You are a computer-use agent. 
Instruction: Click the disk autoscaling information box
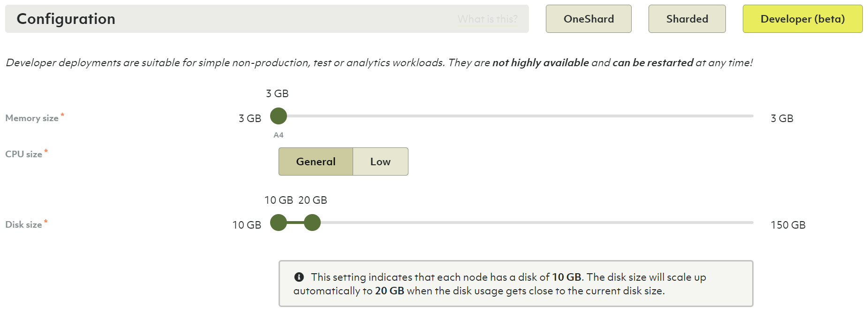point(516,284)
